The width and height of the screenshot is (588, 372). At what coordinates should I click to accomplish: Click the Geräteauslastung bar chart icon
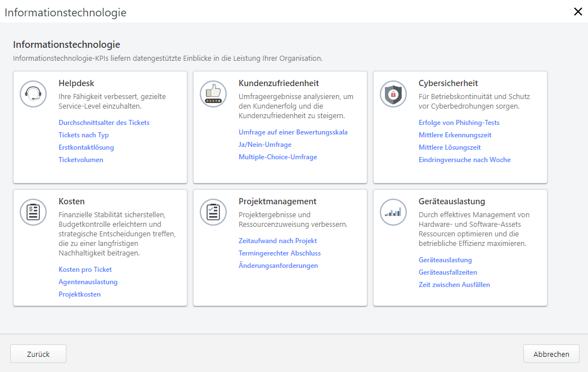(x=393, y=212)
